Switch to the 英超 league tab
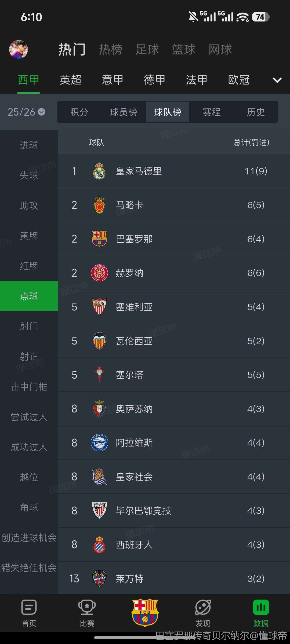 [x=71, y=80]
